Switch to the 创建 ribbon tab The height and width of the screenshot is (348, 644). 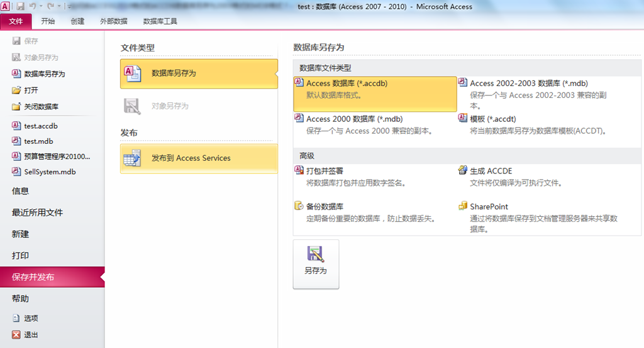[x=77, y=21]
